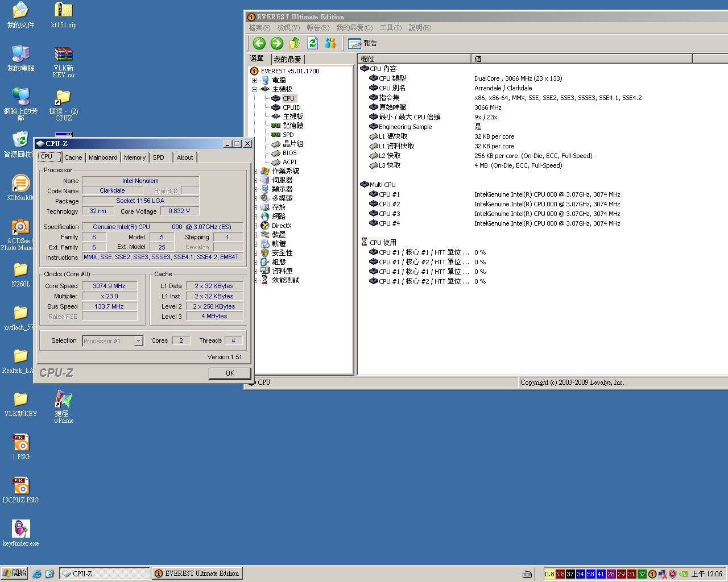This screenshot has height=582, width=728.
Task: Expand the 電腦 tree node plus box
Action: pos(254,80)
